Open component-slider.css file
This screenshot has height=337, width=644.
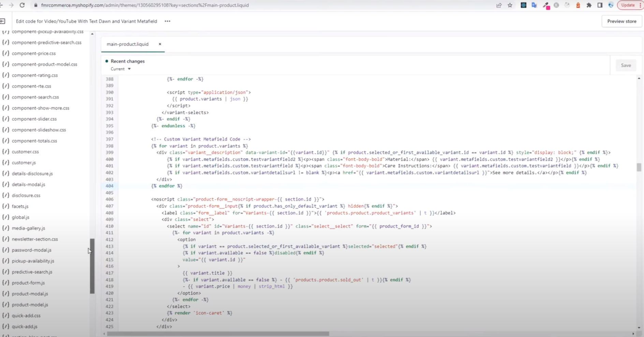pyautogui.click(x=34, y=119)
